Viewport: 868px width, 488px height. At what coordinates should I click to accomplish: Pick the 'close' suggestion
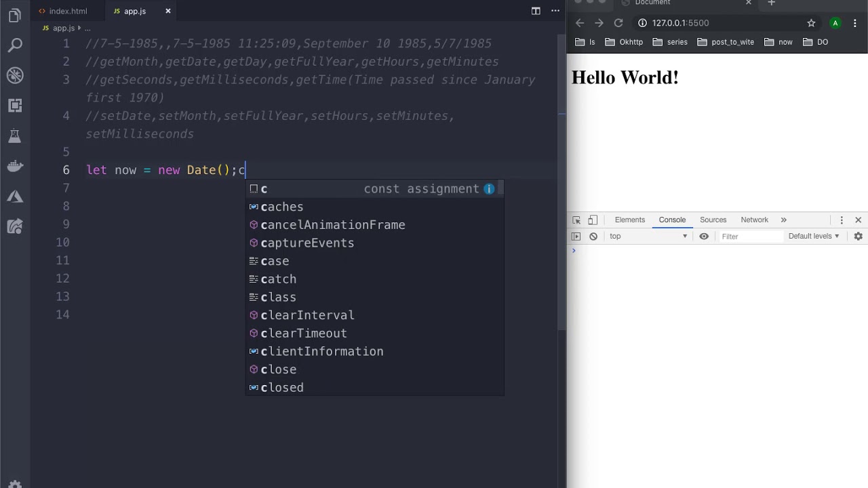coord(374,369)
